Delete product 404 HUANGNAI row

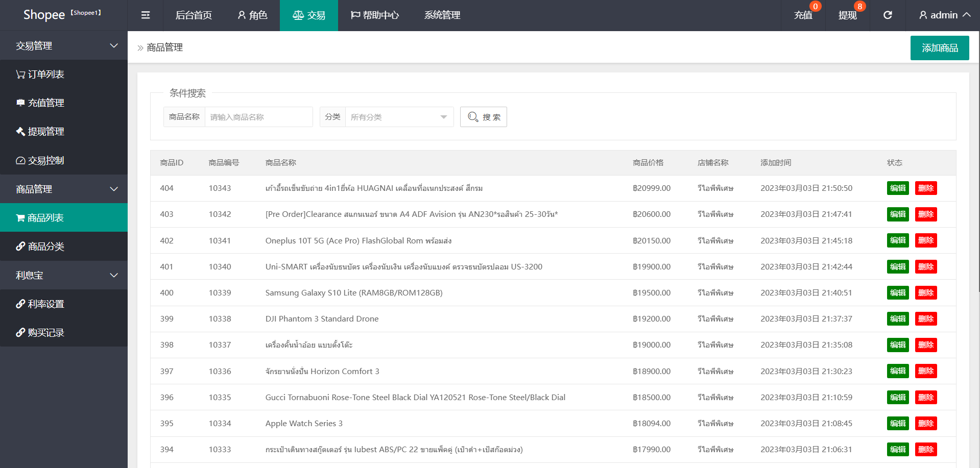926,188
